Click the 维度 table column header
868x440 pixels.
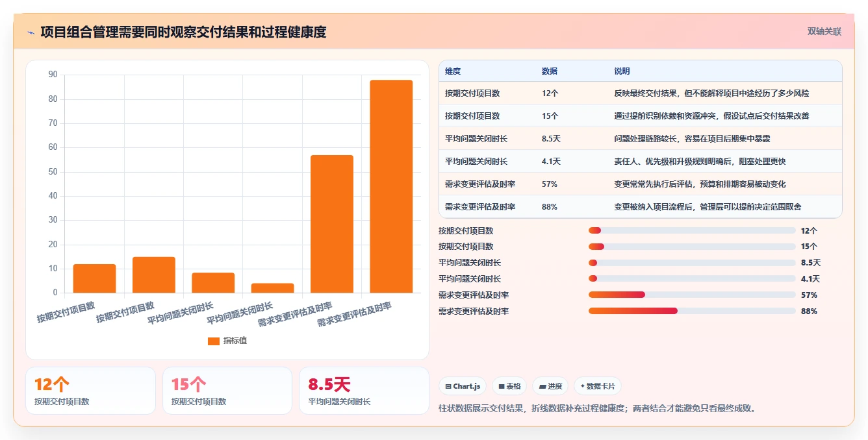pyautogui.click(x=453, y=71)
